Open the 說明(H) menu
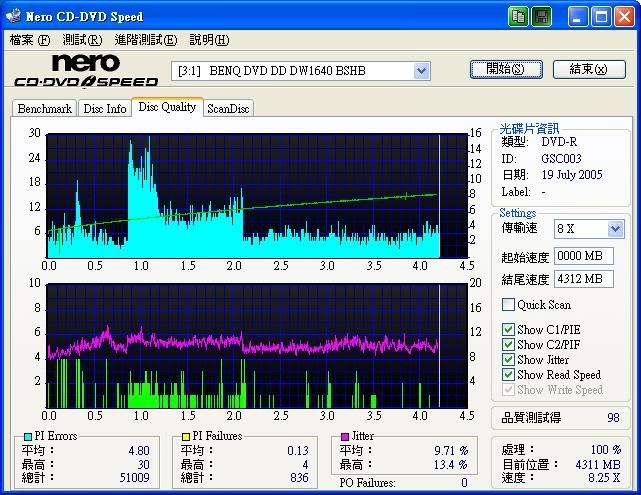The height and width of the screenshot is (495, 641). pyautogui.click(x=209, y=40)
